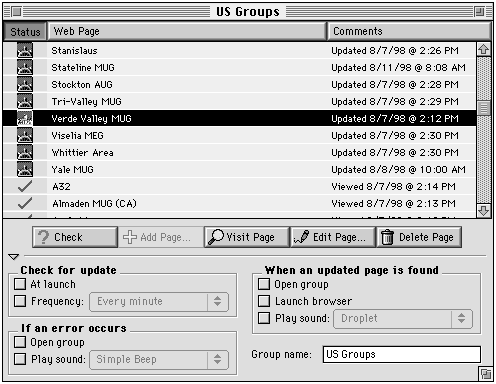Click the Visit Page button
Screen dimensions: 496x384
(247, 237)
